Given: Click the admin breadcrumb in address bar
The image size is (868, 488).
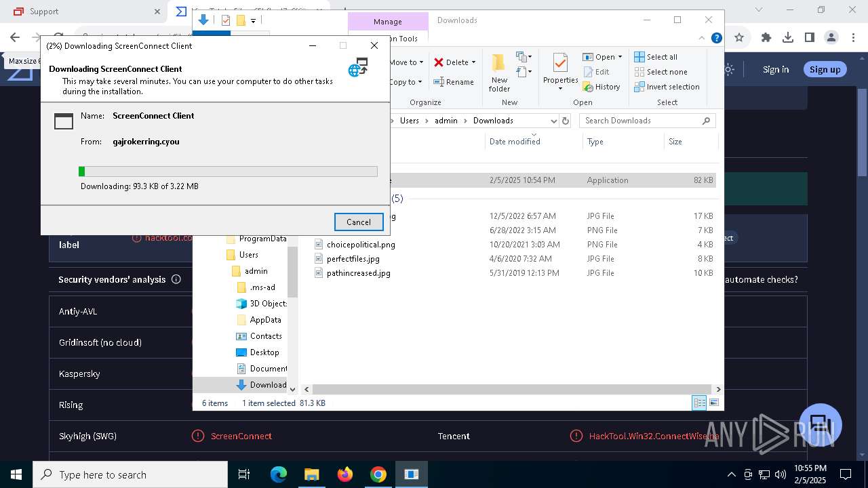Looking at the screenshot, I should 446,121.
